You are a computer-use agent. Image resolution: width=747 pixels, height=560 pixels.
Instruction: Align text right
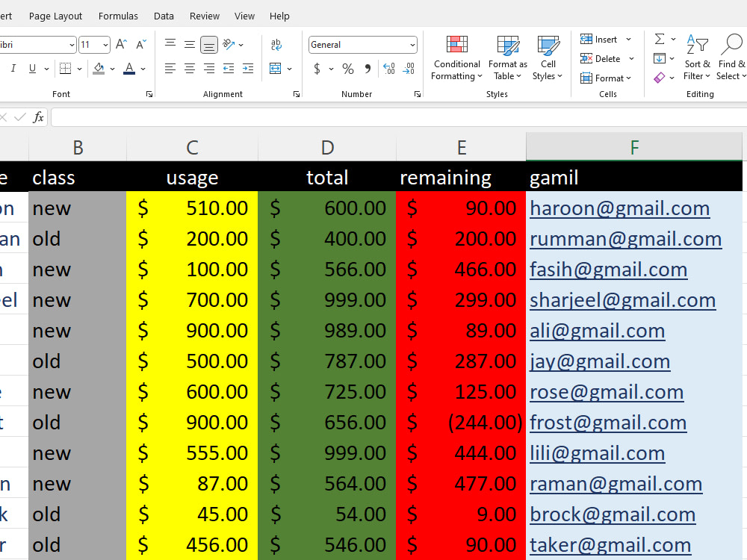[208, 69]
